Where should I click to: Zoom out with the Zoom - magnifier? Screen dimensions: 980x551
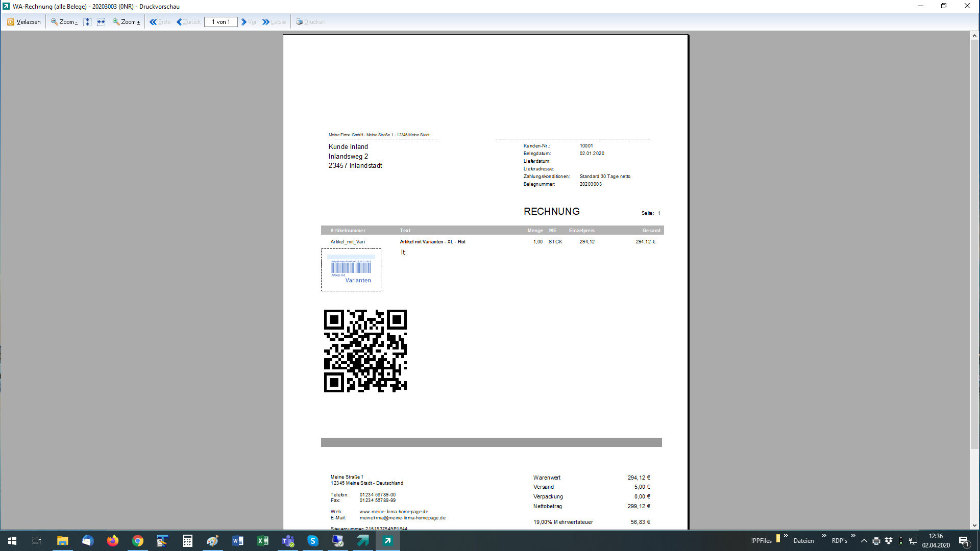click(64, 22)
